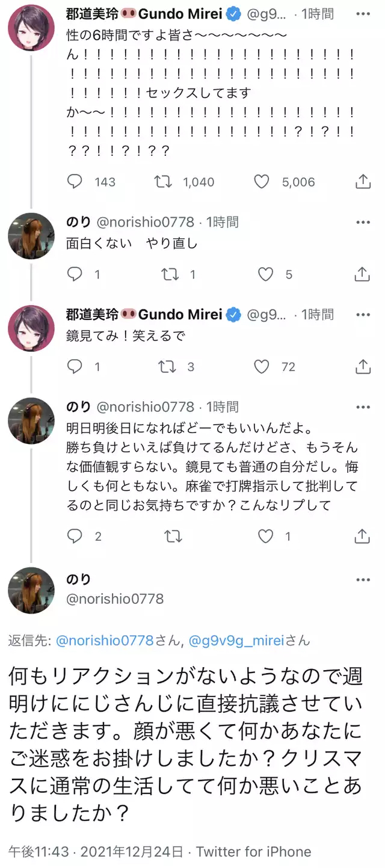Open more options for 面白くない やり直し tweet

[x=363, y=223]
